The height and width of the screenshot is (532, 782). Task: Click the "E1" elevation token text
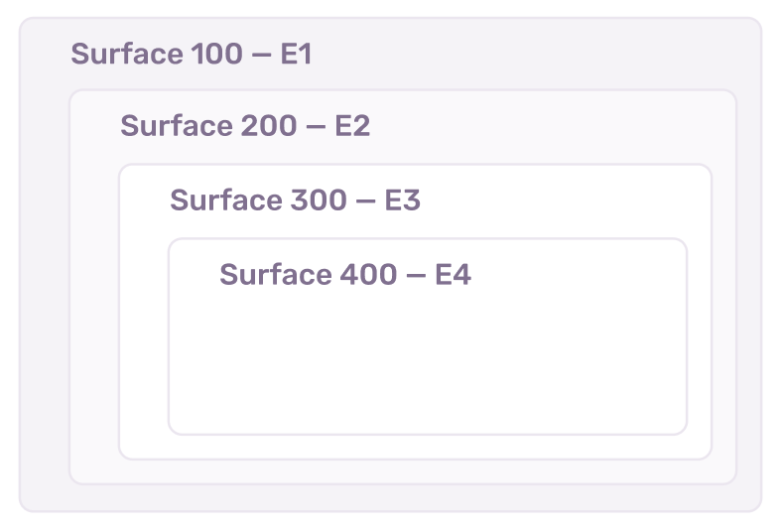(x=297, y=54)
